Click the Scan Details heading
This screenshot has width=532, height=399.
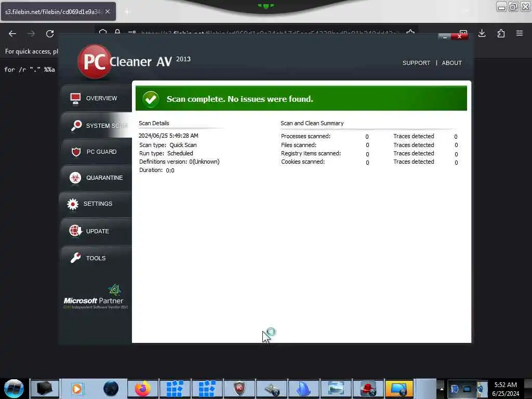tap(154, 123)
